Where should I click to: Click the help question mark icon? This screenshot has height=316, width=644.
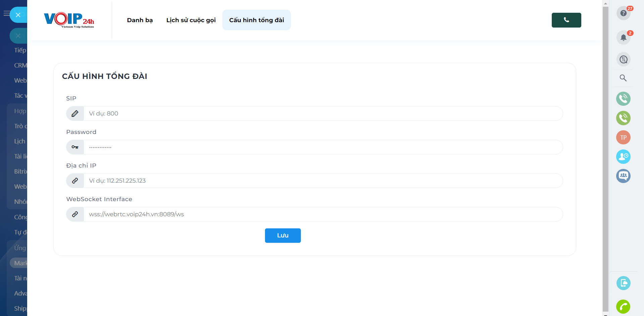tap(623, 13)
